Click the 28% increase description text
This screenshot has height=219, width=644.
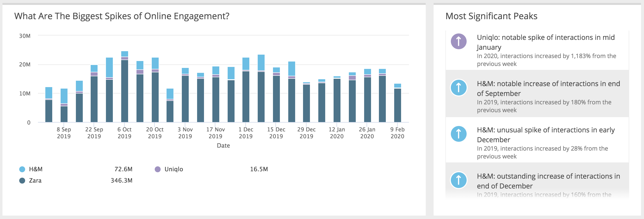point(542,152)
